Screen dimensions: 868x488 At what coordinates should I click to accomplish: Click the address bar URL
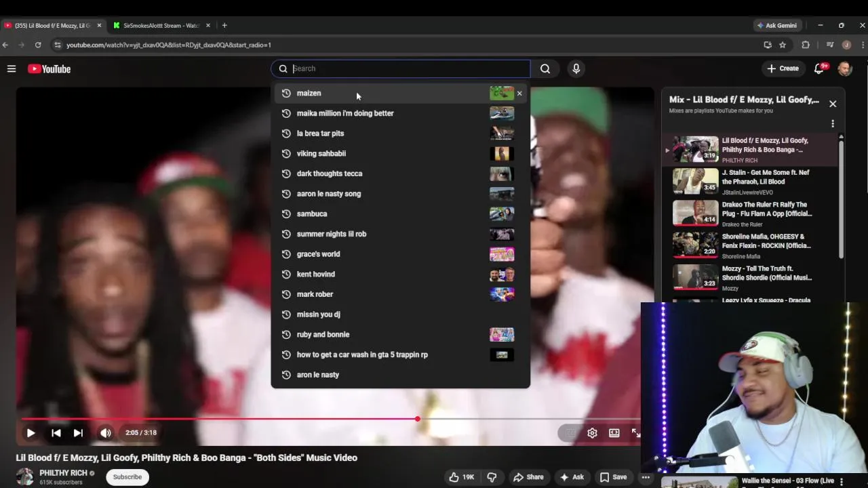169,45
